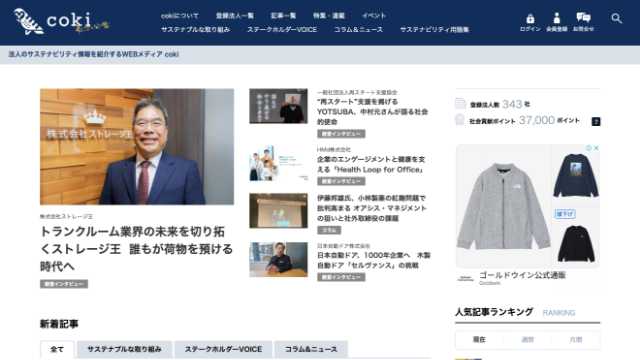Open site search with magnifier icon
The image size is (640, 360).
click(616, 18)
